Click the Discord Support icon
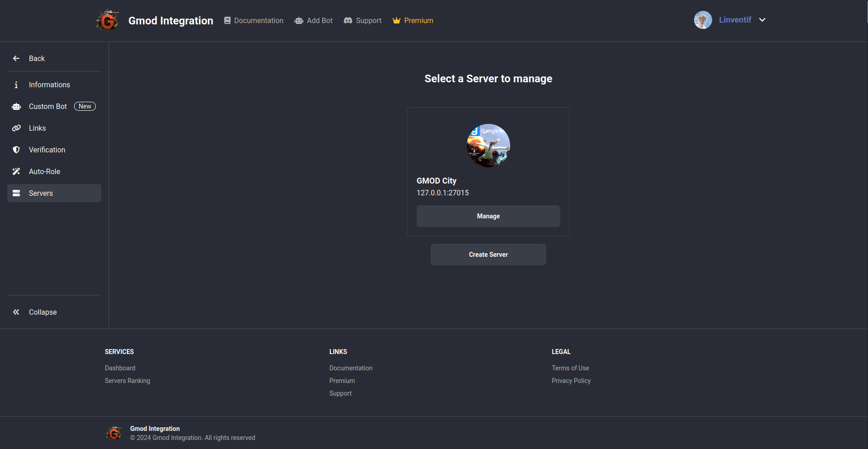Image resolution: width=868 pixels, height=449 pixels. click(x=348, y=20)
